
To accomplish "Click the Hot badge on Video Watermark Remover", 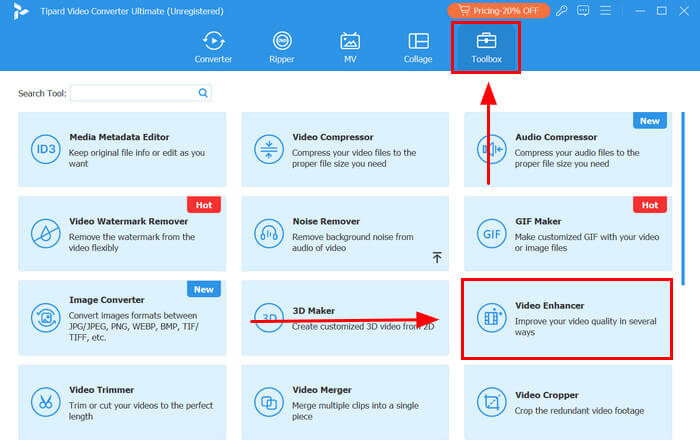I will (x=204, y=205).
